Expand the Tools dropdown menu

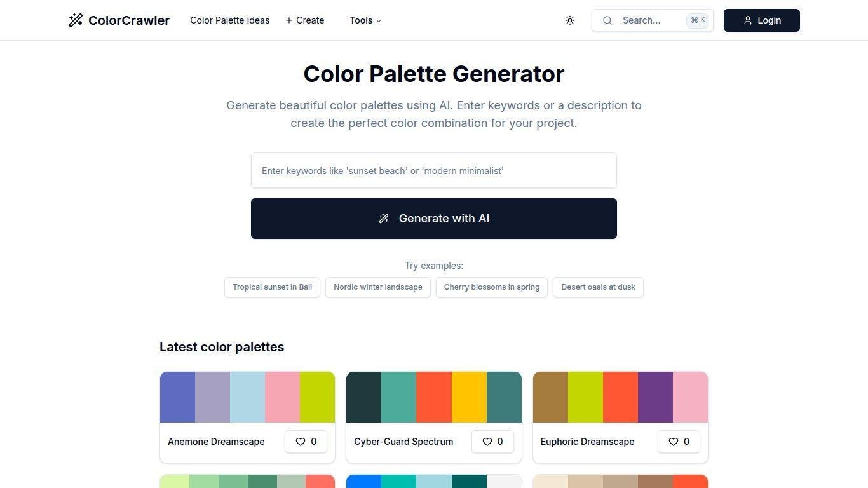click(365, 20)
